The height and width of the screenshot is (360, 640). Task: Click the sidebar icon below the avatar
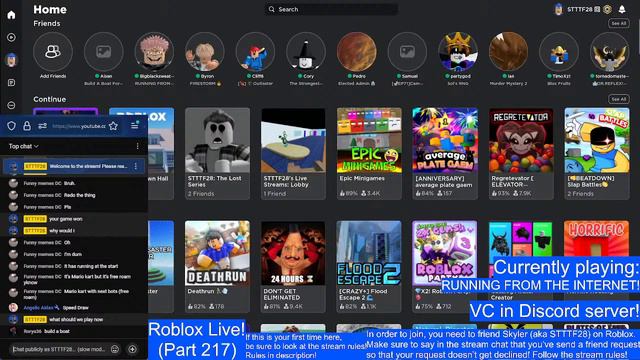(11, 83)
